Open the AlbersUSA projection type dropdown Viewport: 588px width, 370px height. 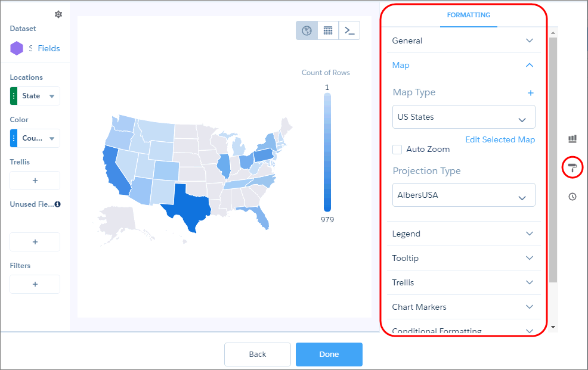464,195
